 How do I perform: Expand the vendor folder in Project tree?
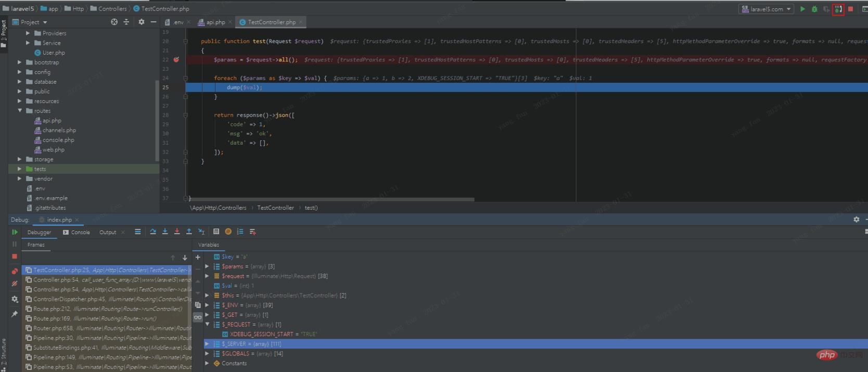[x=20, y=178]
